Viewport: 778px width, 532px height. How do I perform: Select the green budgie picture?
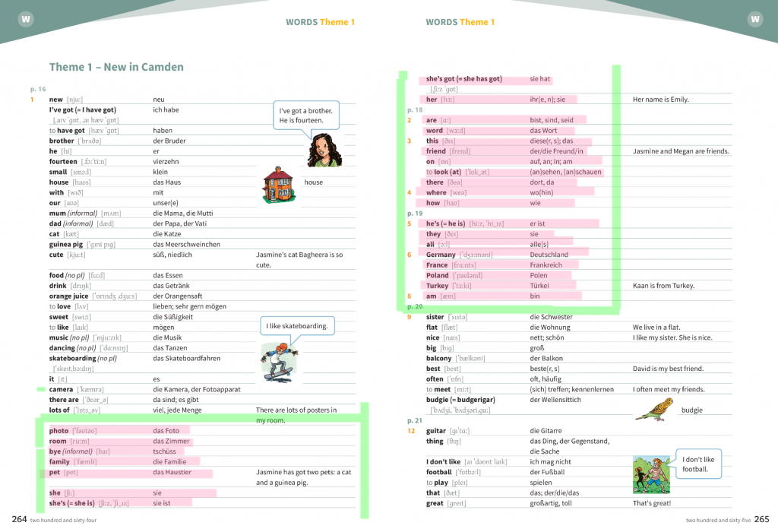(x=653, y=409)
